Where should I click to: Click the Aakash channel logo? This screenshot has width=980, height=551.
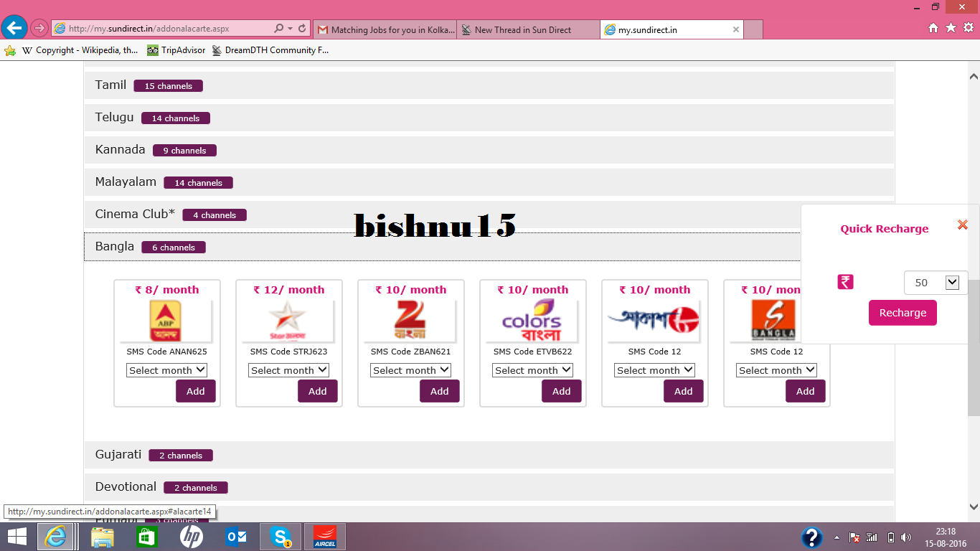click(654, 321)
